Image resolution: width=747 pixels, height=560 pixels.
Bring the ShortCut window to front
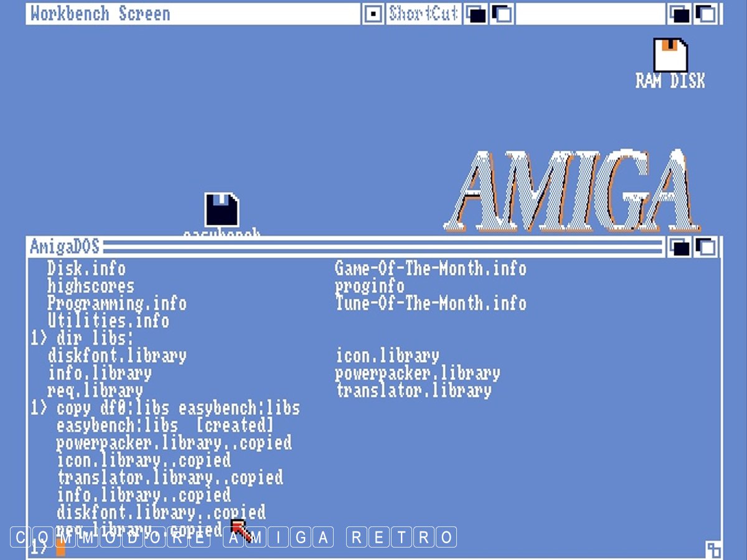[x=501, y=14]
